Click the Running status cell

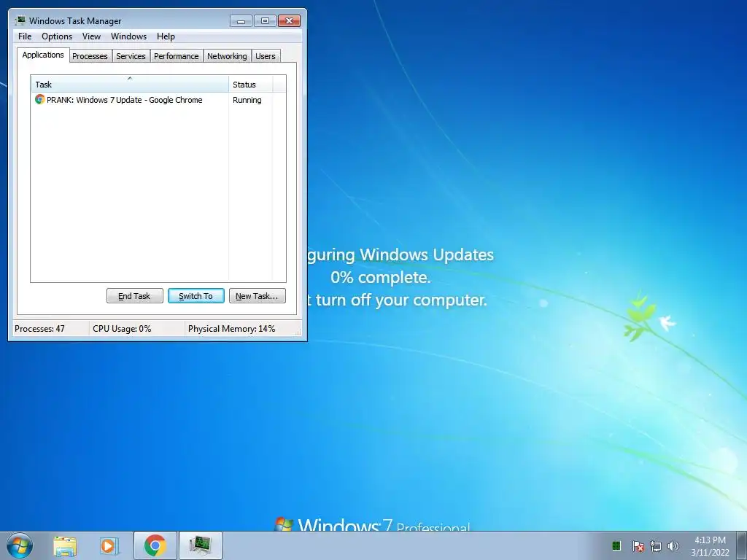[247, 100]
